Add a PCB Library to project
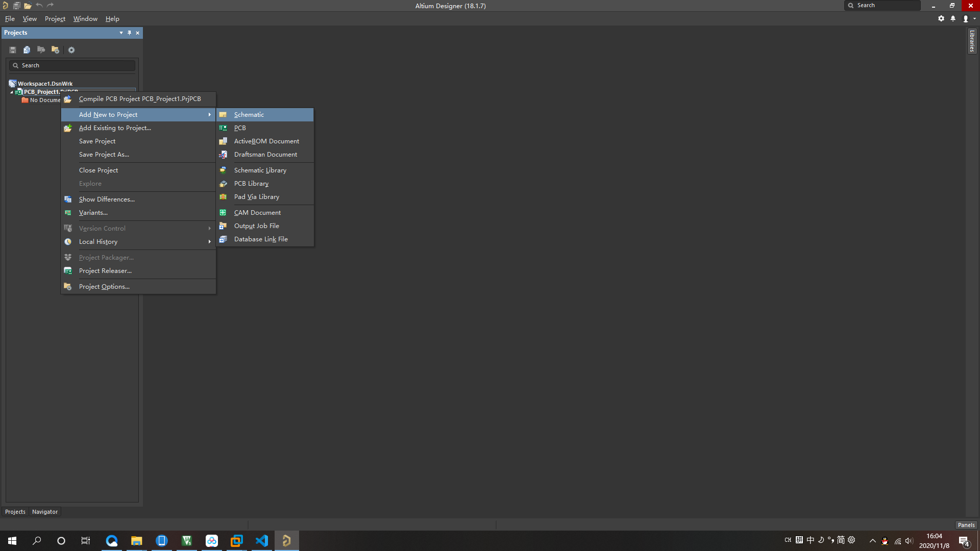The width and height of the screenshot is (980, 551). click(251, 184)
